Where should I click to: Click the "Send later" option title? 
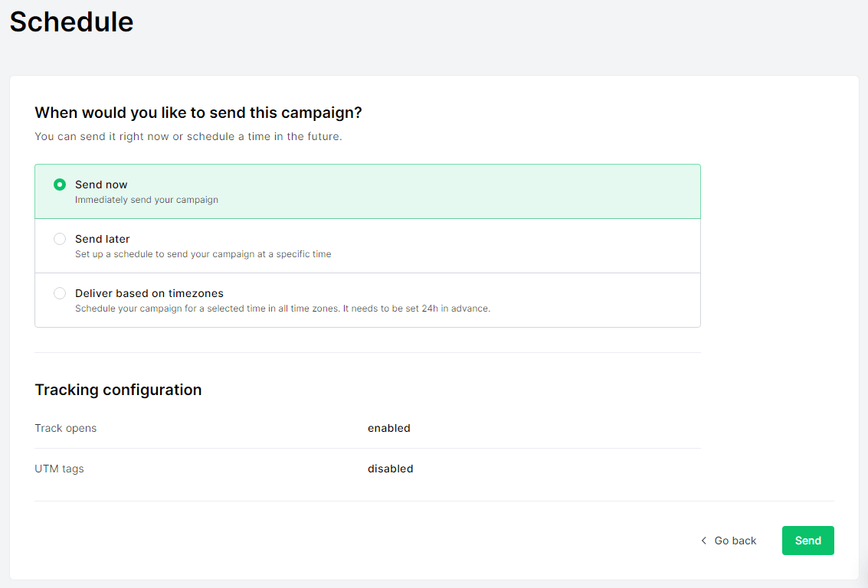(x=103, y=239)
